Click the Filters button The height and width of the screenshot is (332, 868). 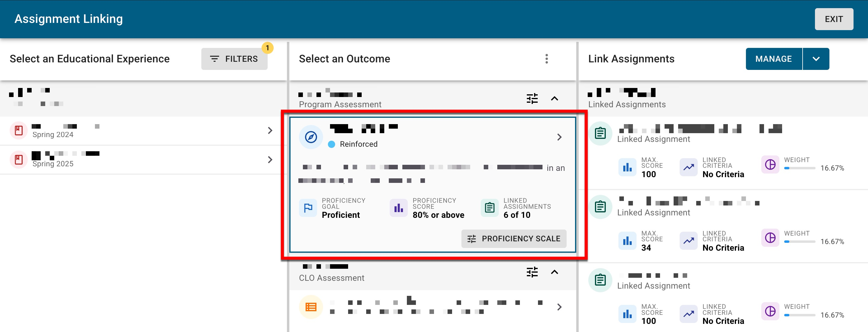pyautogui.click(x=234, y=59)
